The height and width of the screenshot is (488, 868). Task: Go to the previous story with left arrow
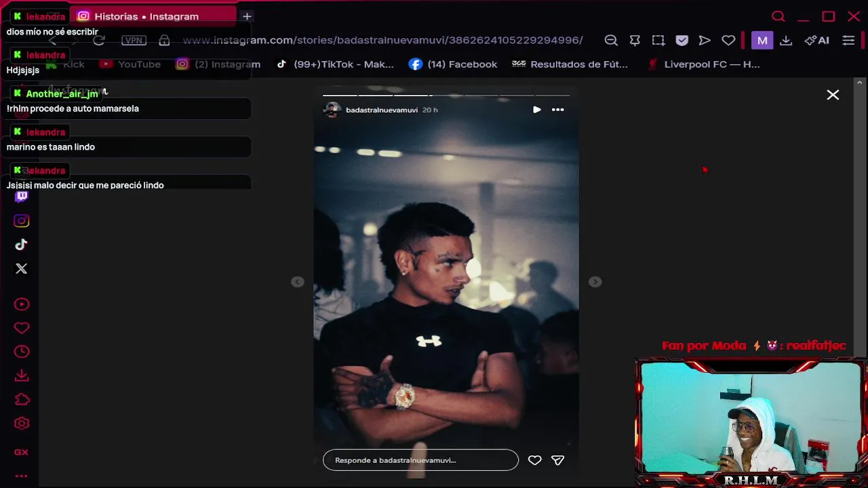(298, 282)
